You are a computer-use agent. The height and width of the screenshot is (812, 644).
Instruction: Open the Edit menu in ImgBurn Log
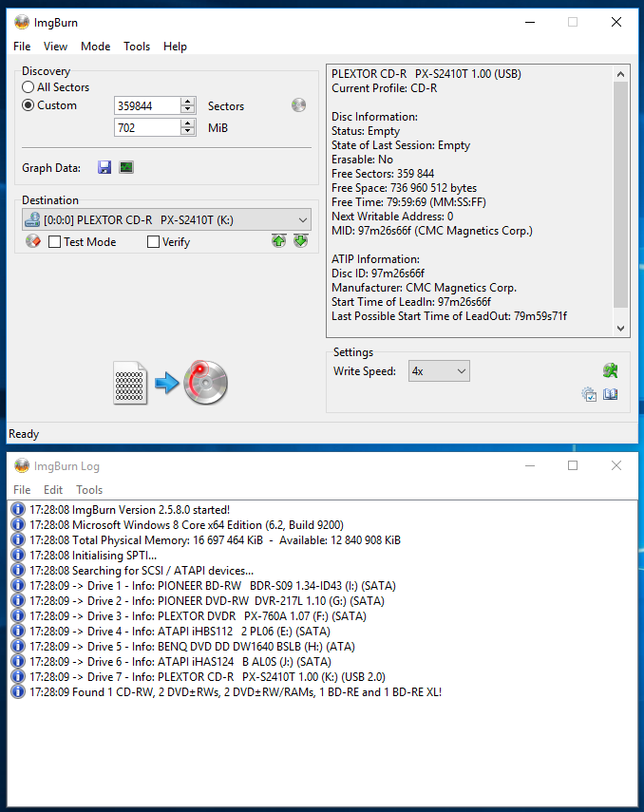click(53, 489)
